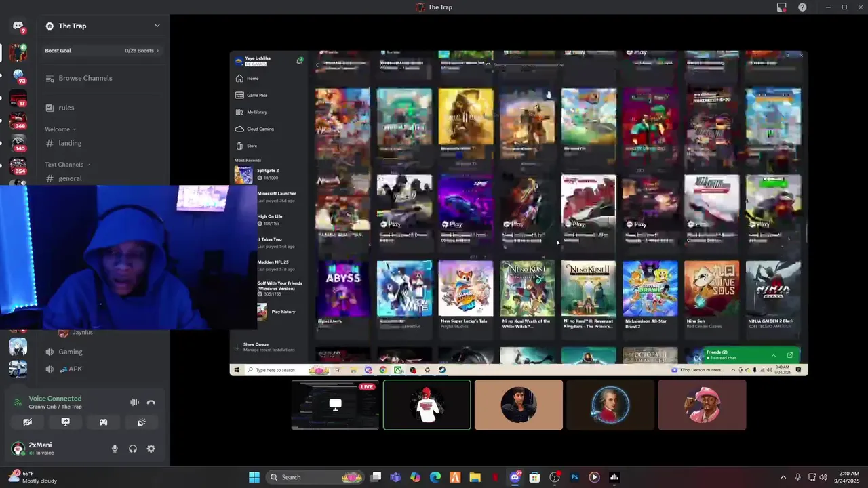Screen dimensions: 868x488
Task: Open File Explorer from taskbar
Action: coord(475,477)
